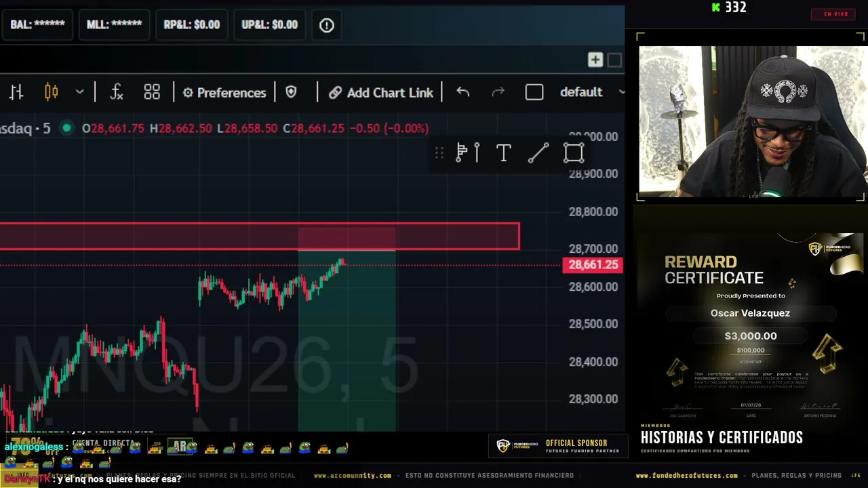Click the 28,700.00 price axis label

tap(593, 249)
